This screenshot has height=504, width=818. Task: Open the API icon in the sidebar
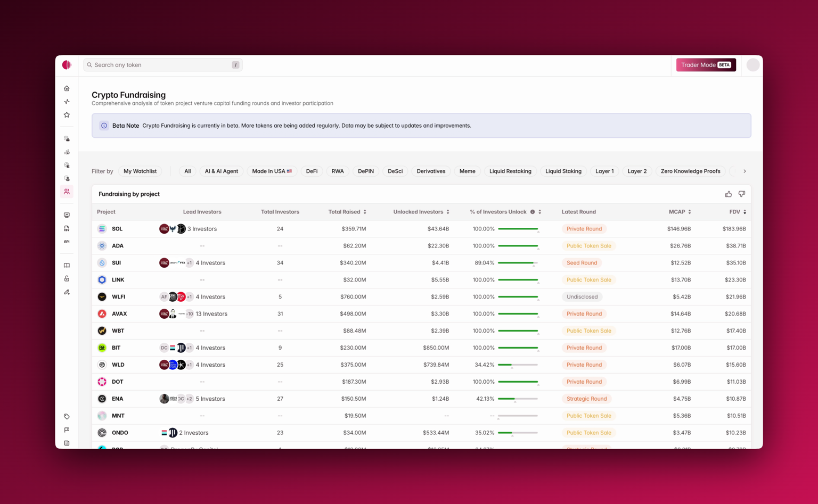[x=67, y=242]
